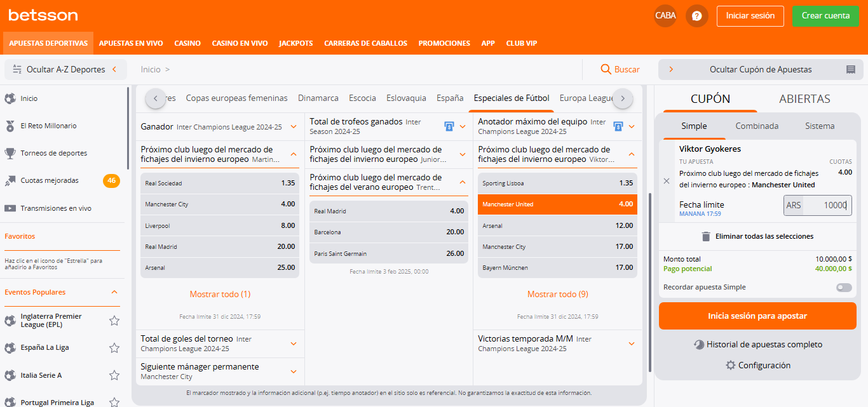
Task: Collapse the Viktor... invierno europeo fichajes market
Action: [632, 154]
